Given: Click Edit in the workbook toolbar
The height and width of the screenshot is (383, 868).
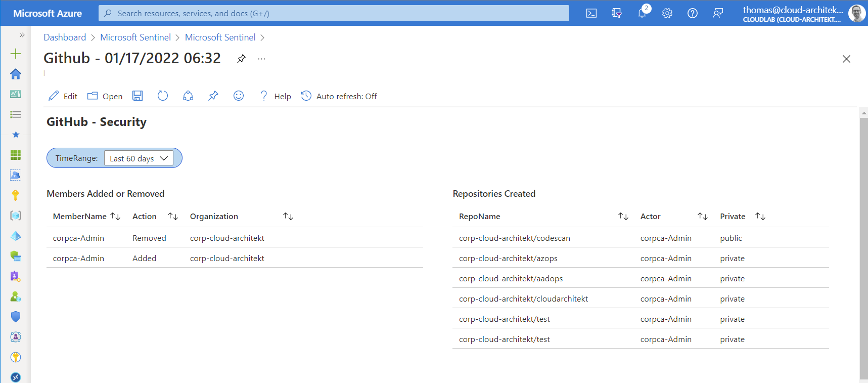Looking at the screenshot, I should 63,96.
